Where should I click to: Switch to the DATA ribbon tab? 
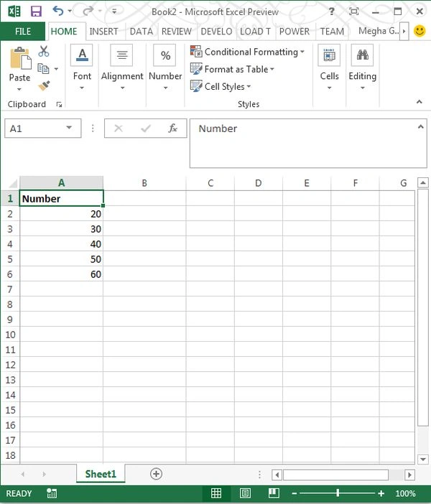[142, 32]
